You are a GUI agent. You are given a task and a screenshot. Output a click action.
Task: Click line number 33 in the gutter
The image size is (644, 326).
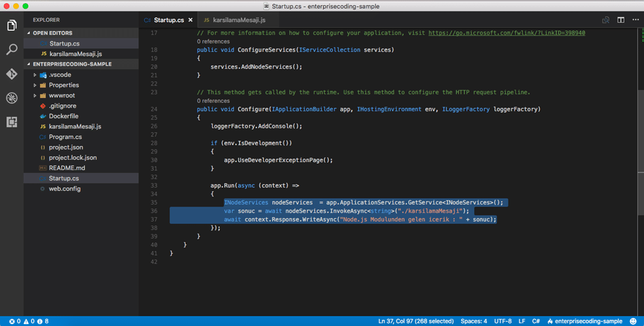click(x=154, y=185)
